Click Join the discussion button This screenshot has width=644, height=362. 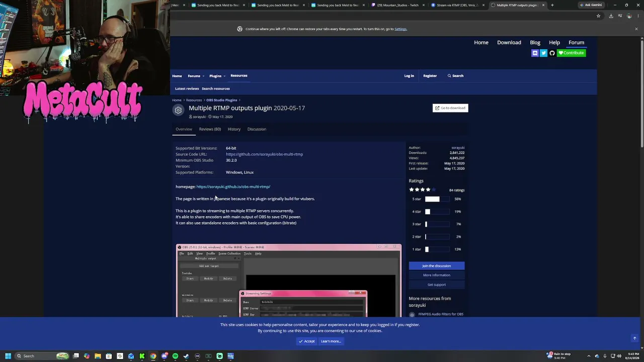(x=437, y=265)
